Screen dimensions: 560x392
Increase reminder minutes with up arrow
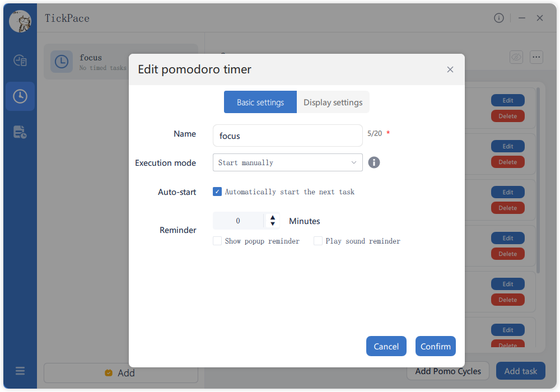(x=273, y=217)
